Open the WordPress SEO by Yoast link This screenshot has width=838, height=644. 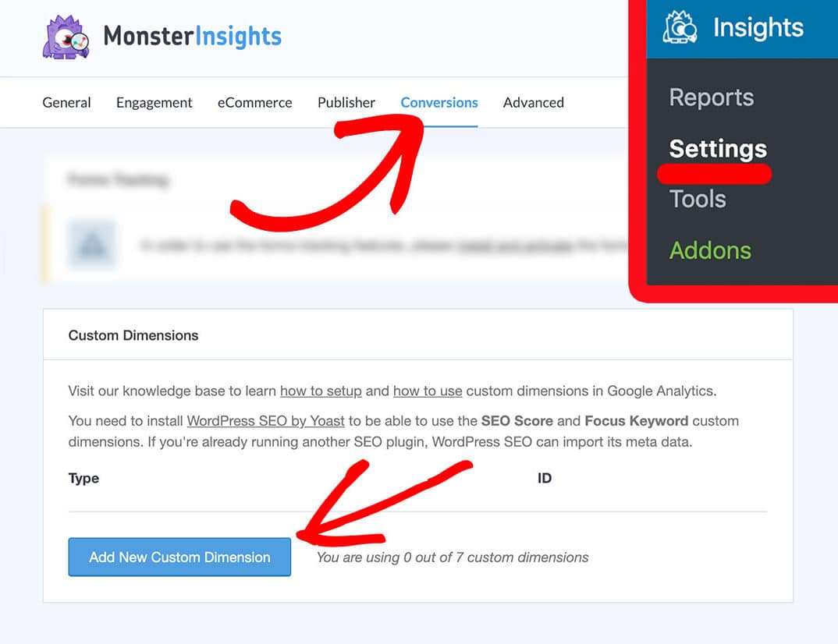[265, 421]
